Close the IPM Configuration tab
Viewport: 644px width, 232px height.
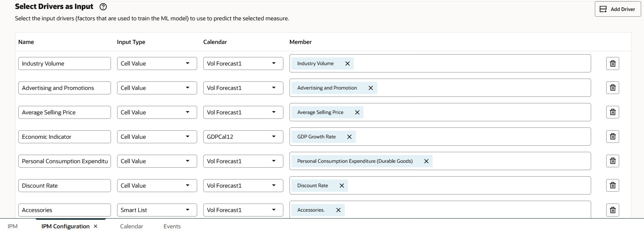pos(96,226)
